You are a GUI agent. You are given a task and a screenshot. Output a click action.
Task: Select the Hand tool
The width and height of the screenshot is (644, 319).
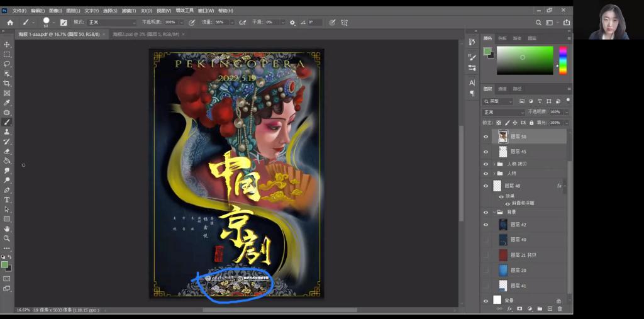tap(7, 228)
